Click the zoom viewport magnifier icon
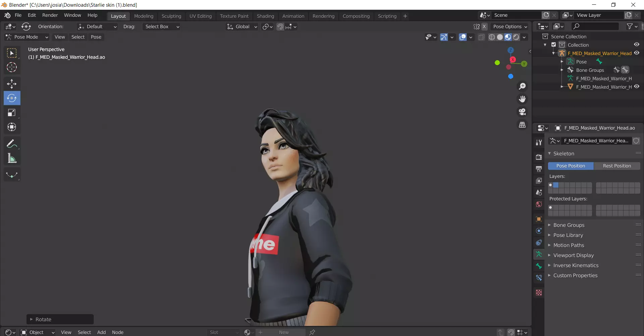Image resolution: width=644 pixels, height=336 pixels. coord(522,86)
